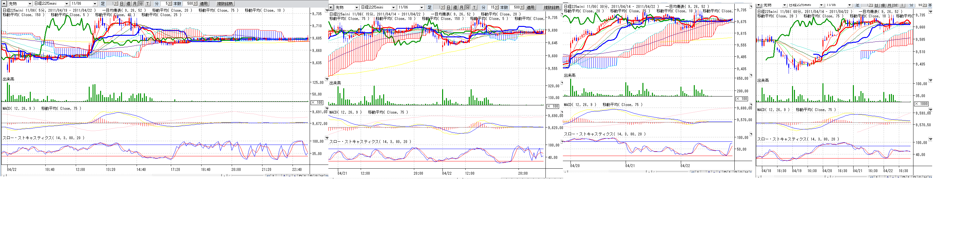Toggle the ×100 volume scale in 5-minute chart
Screen dimensions: 980x243
[317, 103]
